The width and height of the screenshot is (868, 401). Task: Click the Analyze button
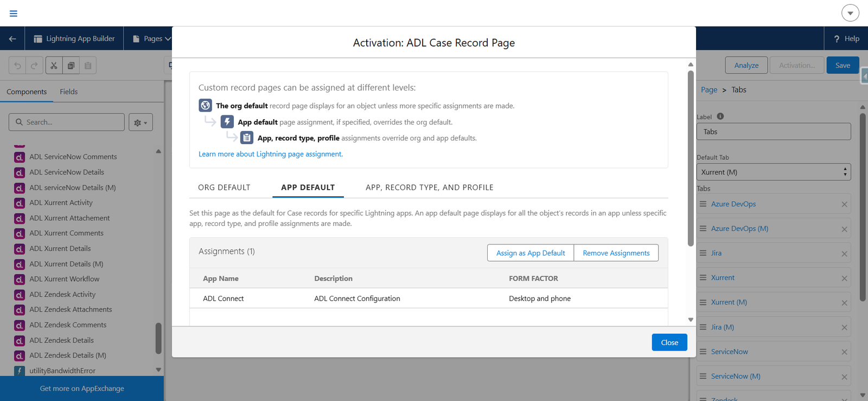[746, 66]
